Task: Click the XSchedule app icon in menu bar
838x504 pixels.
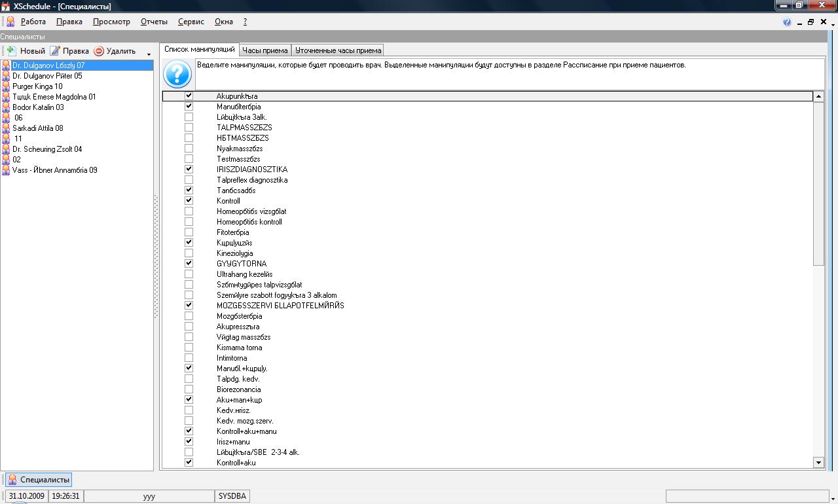Action: pos(10,22)
